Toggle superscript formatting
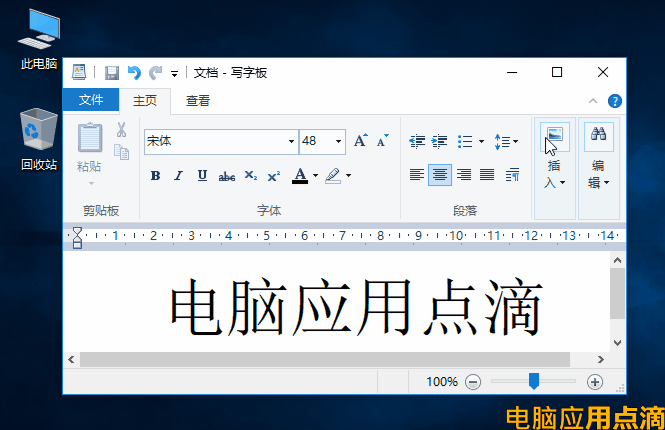 coord(274,176)
